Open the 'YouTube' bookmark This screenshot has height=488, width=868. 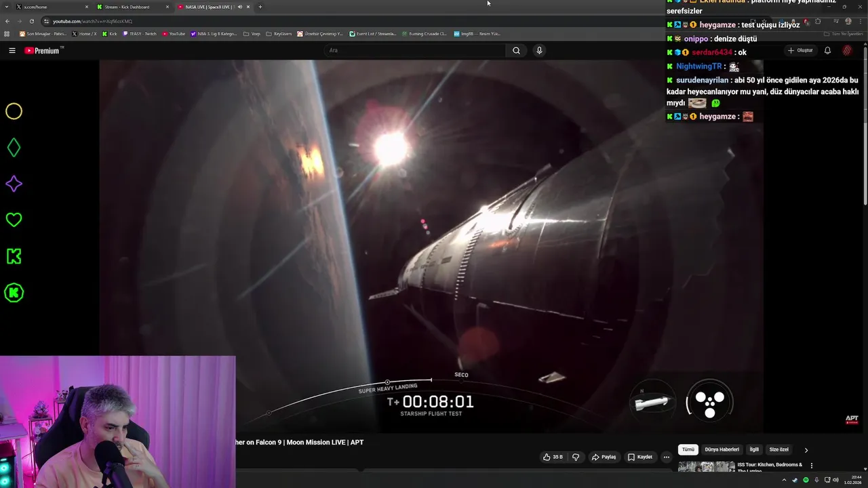[174, 33]
